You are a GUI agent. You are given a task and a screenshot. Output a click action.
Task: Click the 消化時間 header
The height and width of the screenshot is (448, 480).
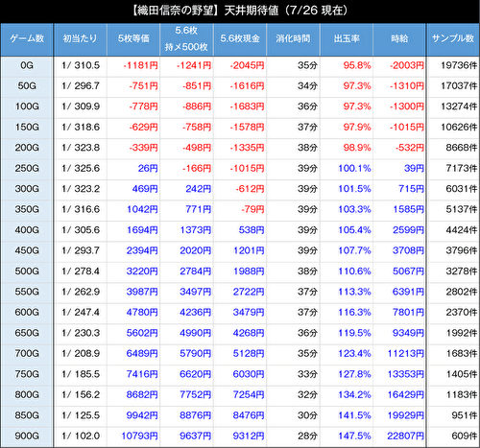point(293,38)
